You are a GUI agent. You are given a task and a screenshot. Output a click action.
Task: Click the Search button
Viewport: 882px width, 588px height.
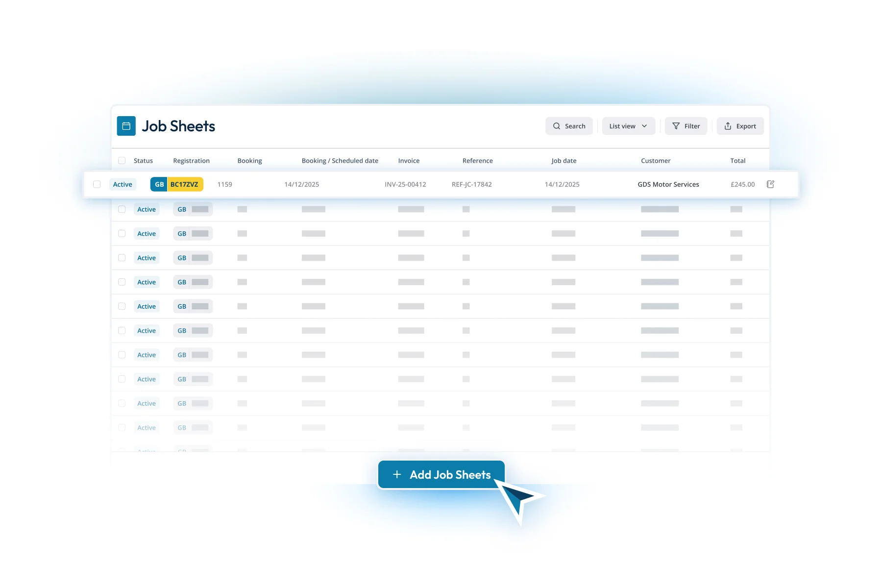[x=569, y=126]
